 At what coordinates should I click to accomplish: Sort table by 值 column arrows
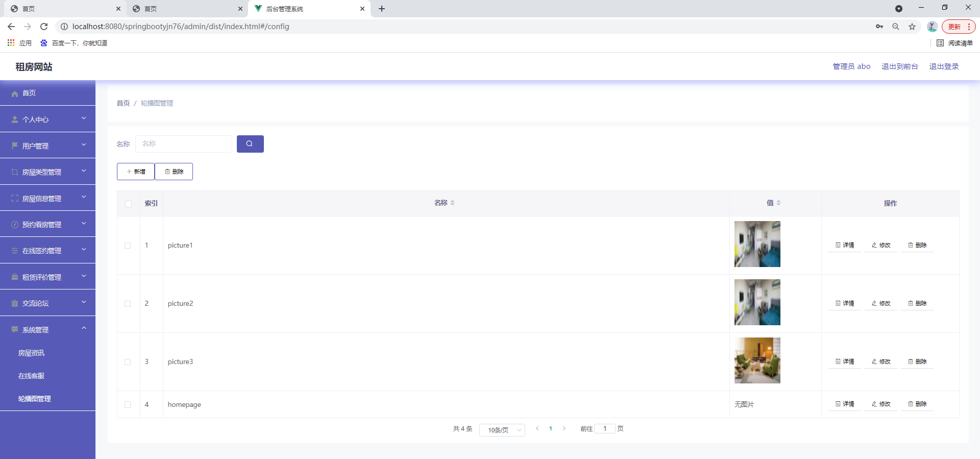point(779,203)
